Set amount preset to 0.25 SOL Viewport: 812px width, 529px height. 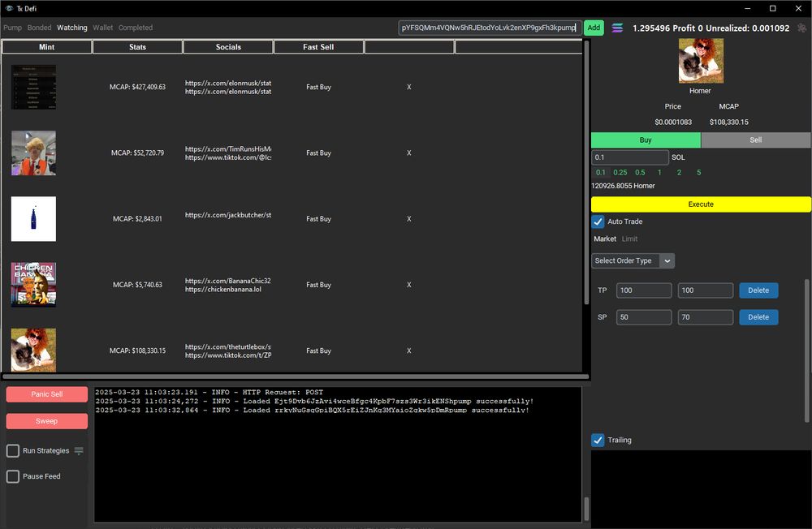620,172
